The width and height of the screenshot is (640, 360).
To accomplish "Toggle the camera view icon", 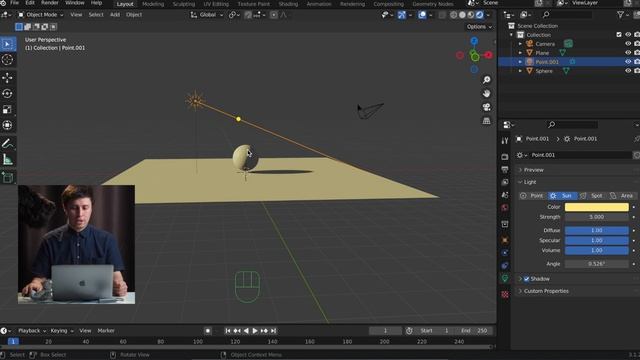I will tap(487, 107).
